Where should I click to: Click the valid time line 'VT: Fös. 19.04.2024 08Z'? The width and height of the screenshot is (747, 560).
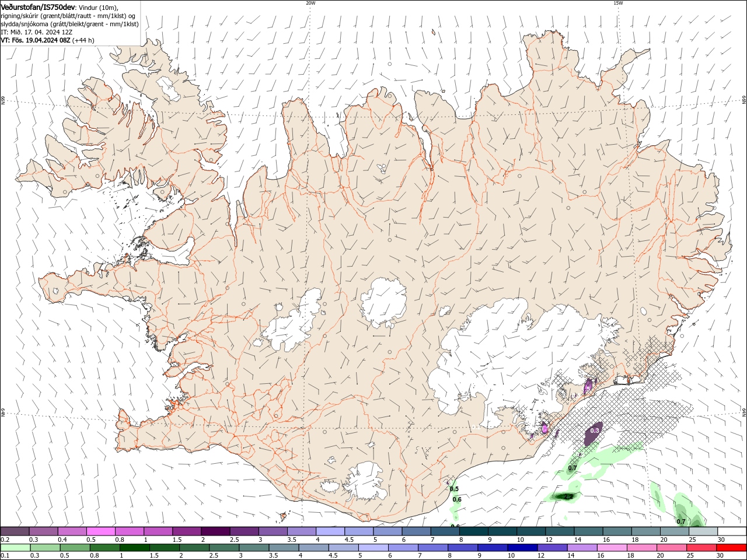click(x=36, y=40)
